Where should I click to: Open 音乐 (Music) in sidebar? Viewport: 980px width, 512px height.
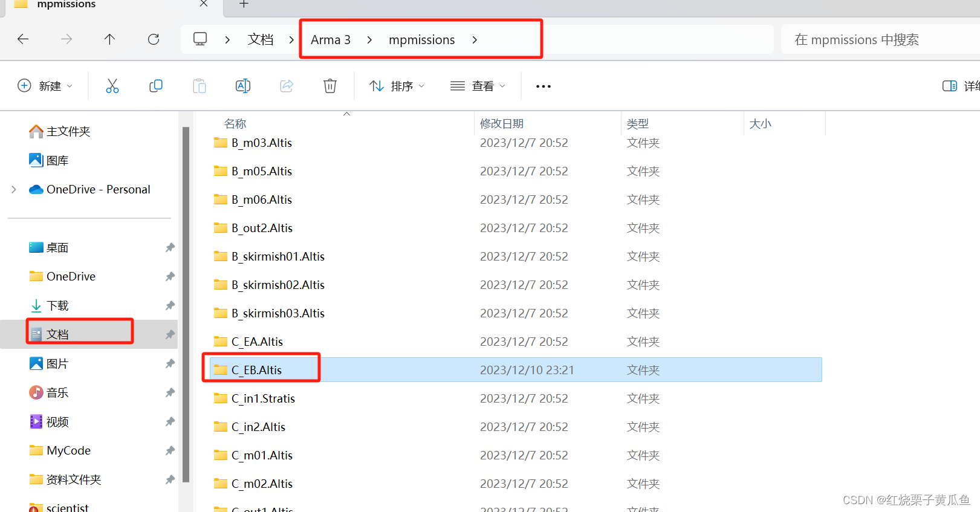[x=48, y=392]
